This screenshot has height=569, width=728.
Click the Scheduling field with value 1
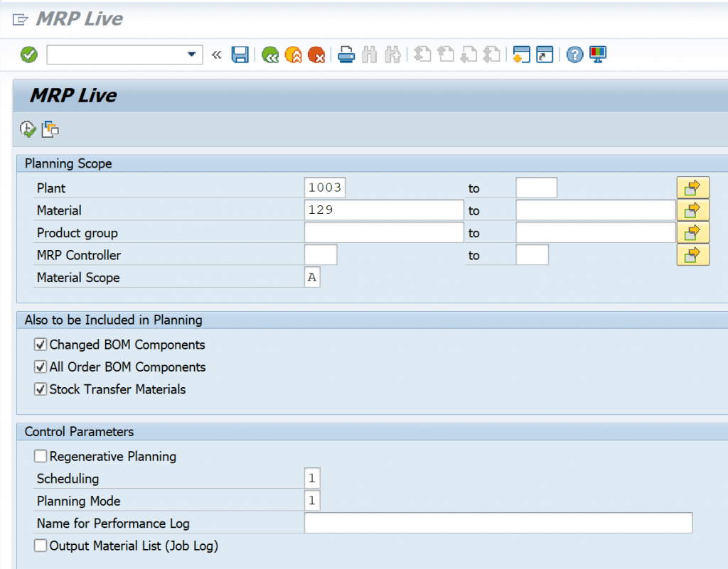click(312, 478)
